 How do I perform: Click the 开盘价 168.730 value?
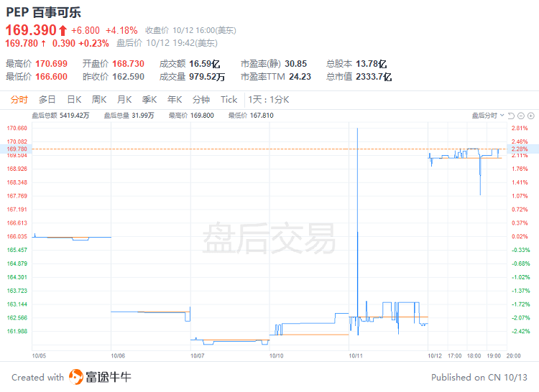(128, 64)
